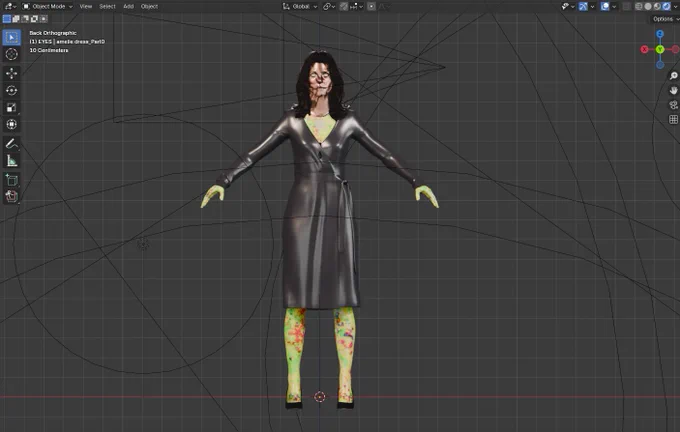Image resolution: width=680 pixels, height=432 pixels.
Task: Open the Options dropdown
Action: click(665, 19)
